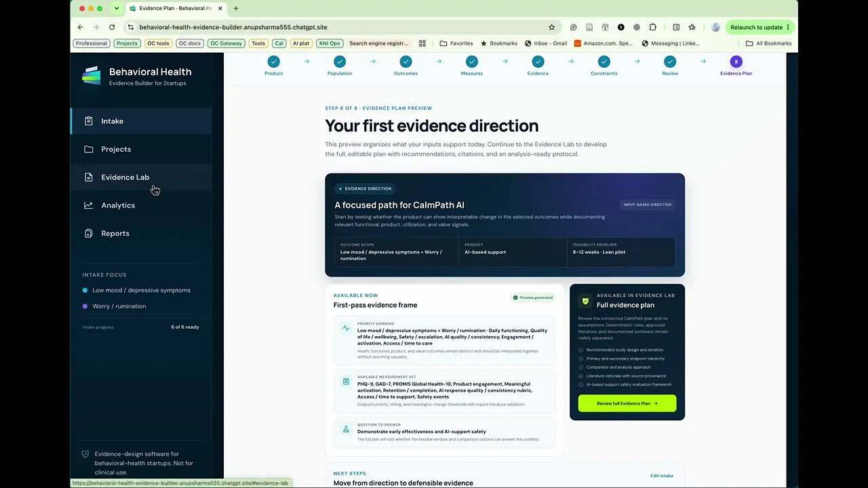Click the Evidence Lab document icon
868x488 pixels.
[89, 178]
